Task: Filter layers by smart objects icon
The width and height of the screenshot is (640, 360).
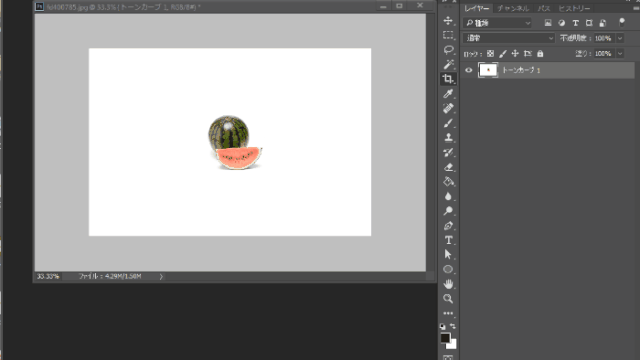Action: click(603, 23)
